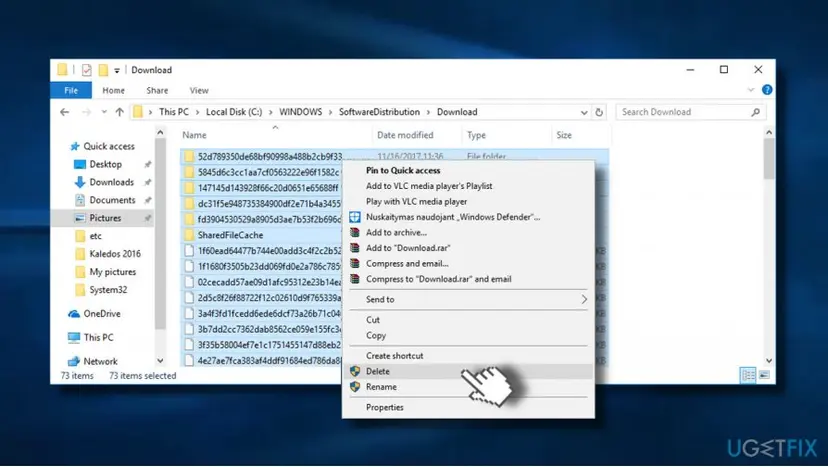Select This PC in address breadcrumb

174,112
